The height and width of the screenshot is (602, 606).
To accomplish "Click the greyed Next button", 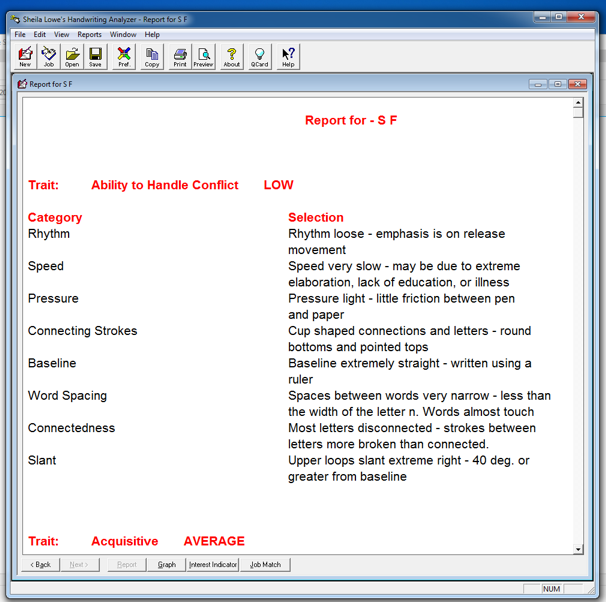I will click(79, 565).
